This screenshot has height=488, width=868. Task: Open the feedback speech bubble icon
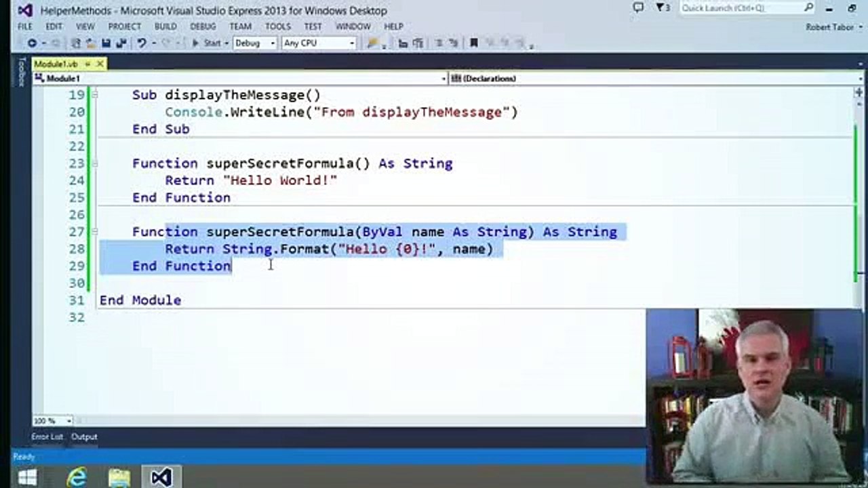638,8
